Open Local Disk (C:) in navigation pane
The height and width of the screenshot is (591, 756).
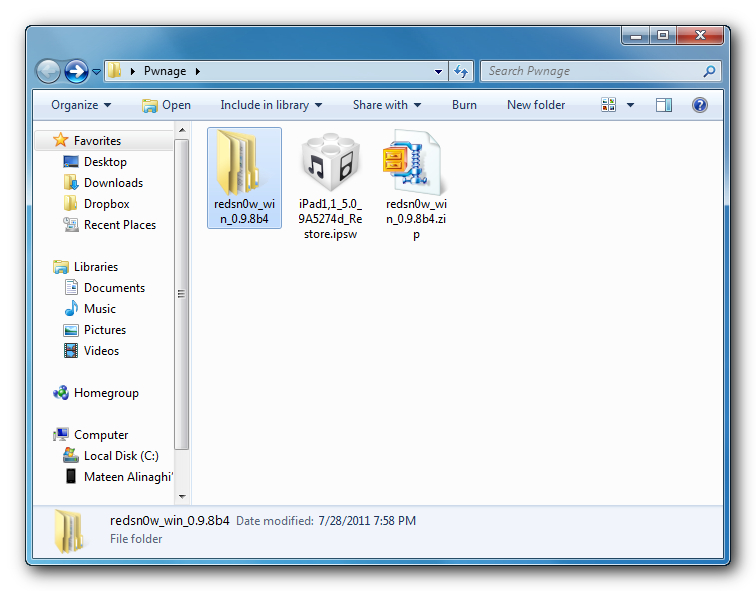pyautogui.click(x=121, y=456)
